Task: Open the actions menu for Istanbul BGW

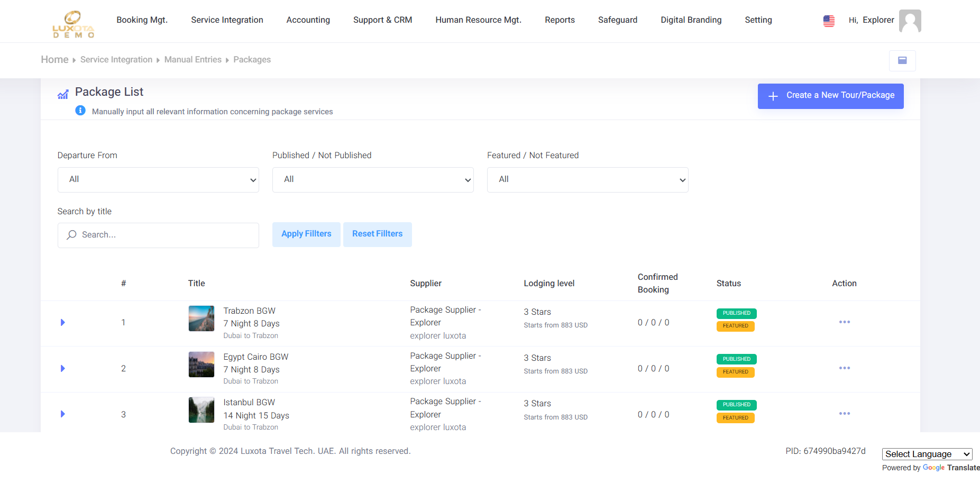Action: (x=844, y=414)
